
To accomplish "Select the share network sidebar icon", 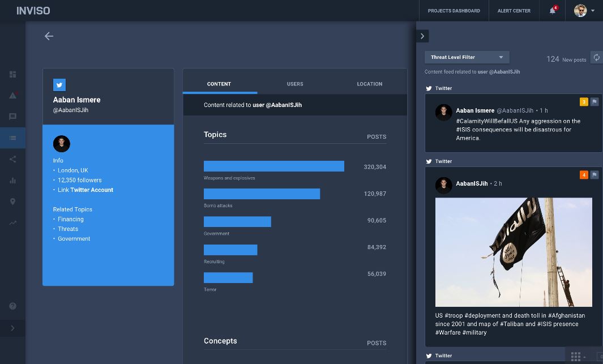I will [12, 159].
